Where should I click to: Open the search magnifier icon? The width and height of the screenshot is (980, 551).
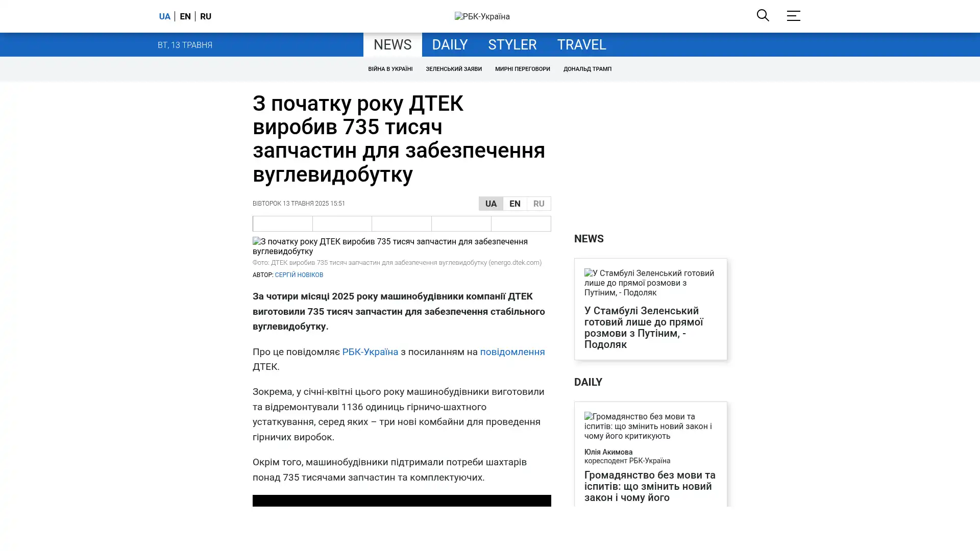763,15
